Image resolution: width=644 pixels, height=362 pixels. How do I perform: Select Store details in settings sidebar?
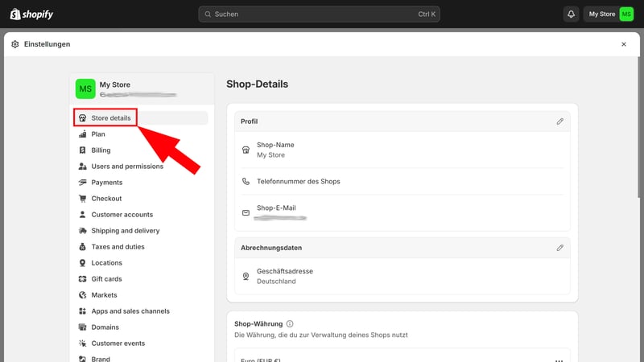(x=110, y=118)
